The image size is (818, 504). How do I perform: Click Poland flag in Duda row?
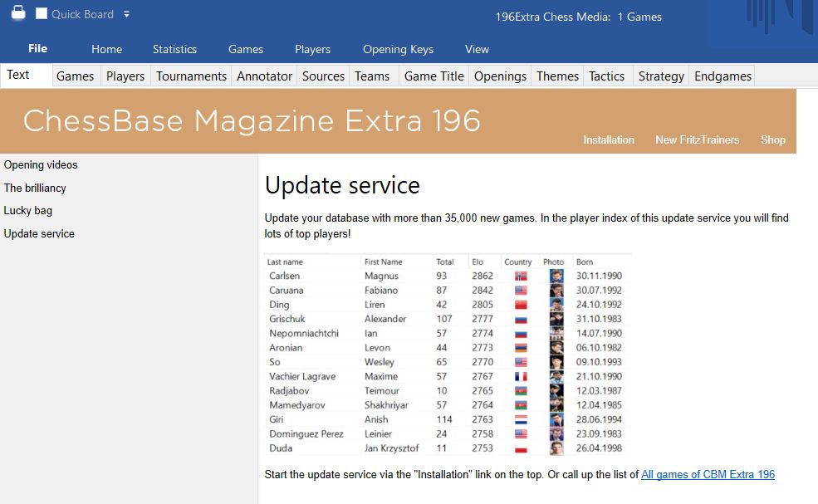tap(521, 448)
